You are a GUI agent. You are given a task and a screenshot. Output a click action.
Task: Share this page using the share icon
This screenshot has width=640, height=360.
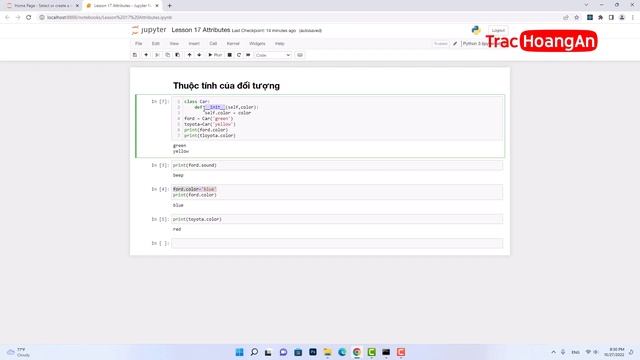pos(566,18)
